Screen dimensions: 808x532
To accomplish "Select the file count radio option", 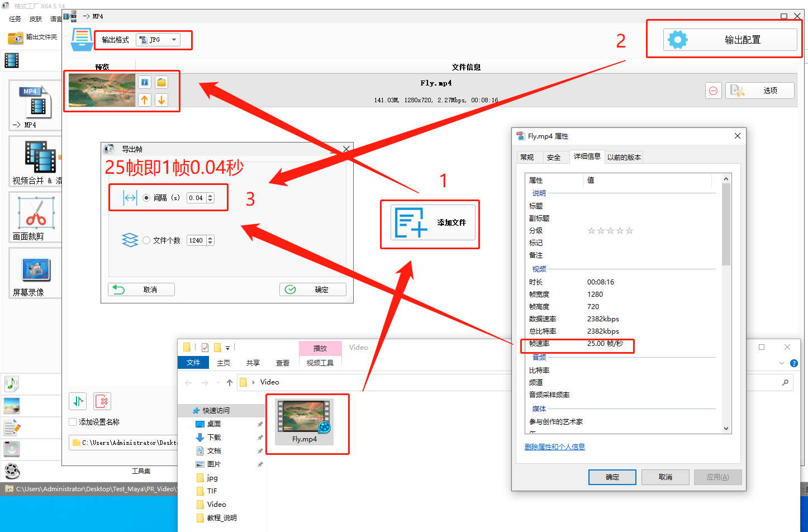I will pos(146,240).
